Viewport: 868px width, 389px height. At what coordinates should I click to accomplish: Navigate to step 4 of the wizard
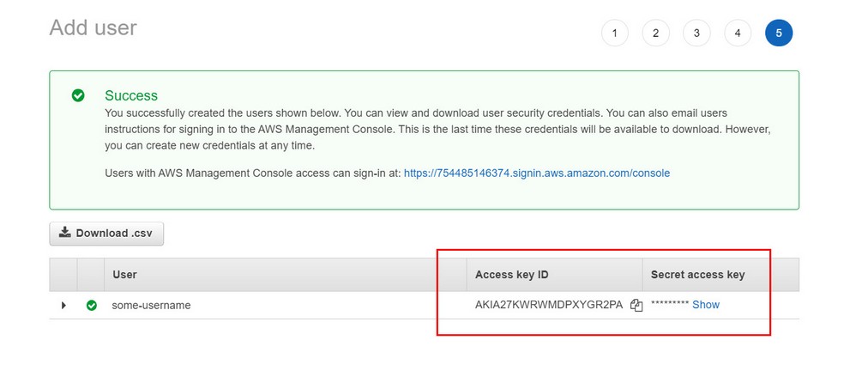738,33
